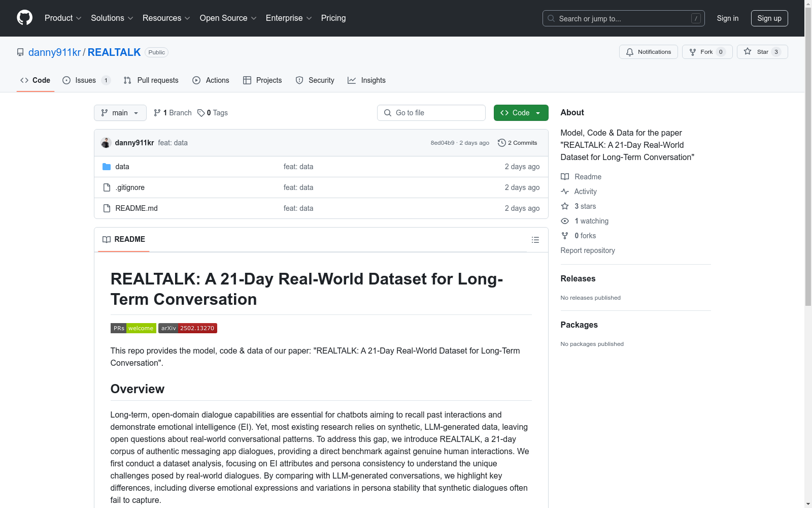Click the Star button's star icon
The image size is (812, 508).
tap(748, 51)
